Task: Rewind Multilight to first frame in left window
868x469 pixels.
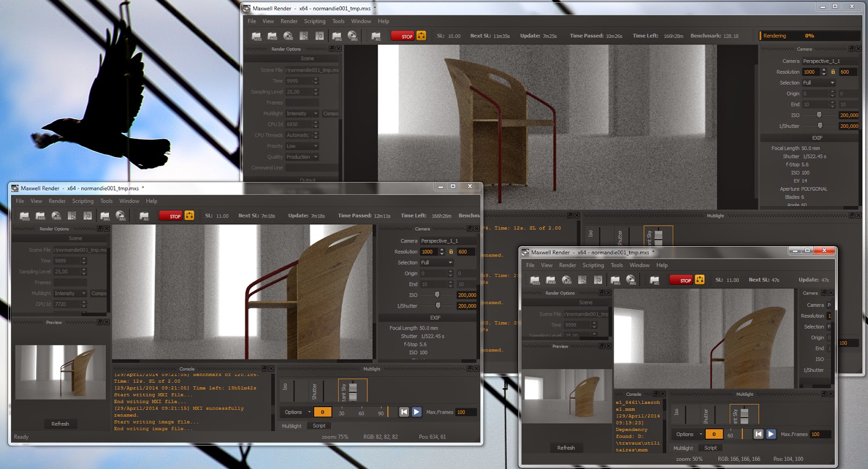Action: (x=404, y=412)
